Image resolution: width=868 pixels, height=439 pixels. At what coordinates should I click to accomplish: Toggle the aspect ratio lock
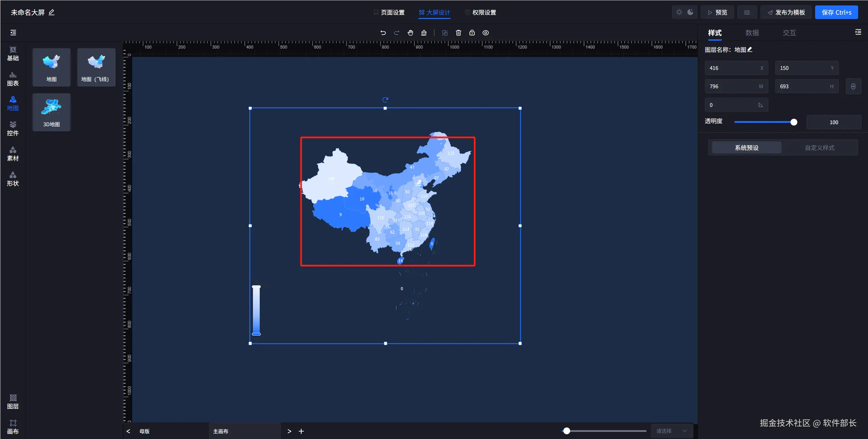pyautogui.click(x=853, y=87)
